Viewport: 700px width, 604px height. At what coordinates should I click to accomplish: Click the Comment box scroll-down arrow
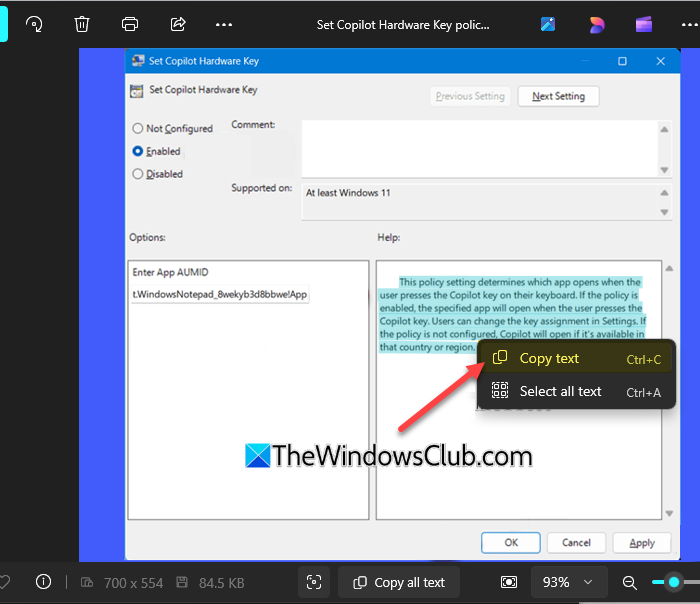(664, 170)
